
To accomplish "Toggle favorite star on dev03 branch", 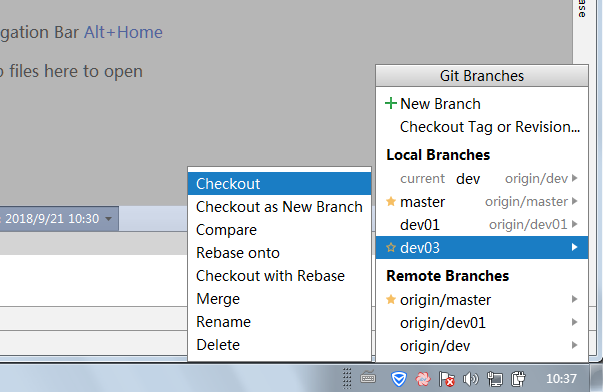I will point(391,247).
